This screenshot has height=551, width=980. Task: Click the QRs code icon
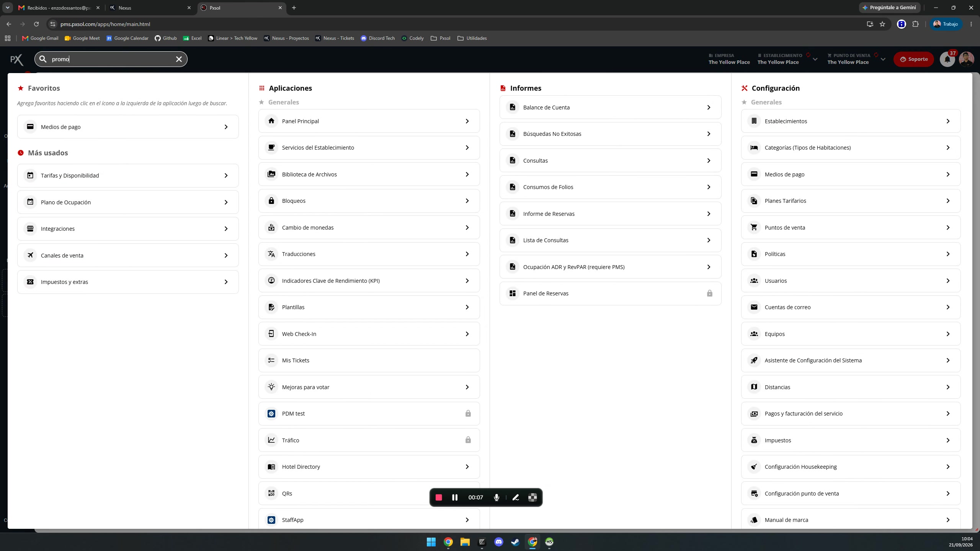tap(271, 493)
